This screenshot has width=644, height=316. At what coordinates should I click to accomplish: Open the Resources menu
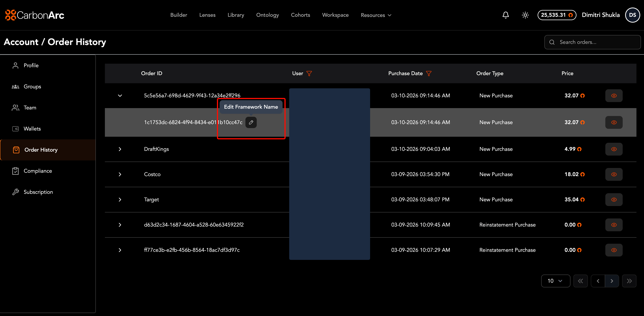[x=376, y=15]
